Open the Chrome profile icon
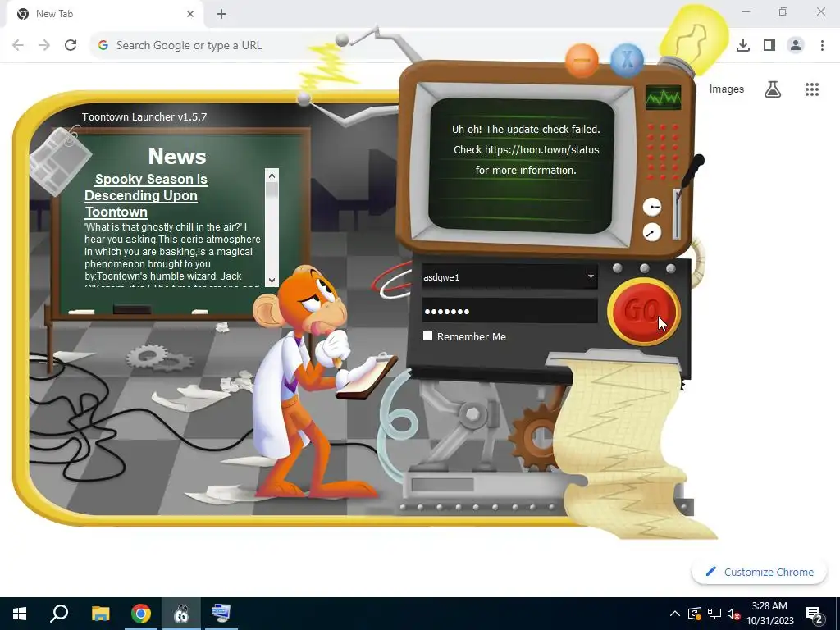The width and height of the screenshot is (840, 630). coord(796,46)
